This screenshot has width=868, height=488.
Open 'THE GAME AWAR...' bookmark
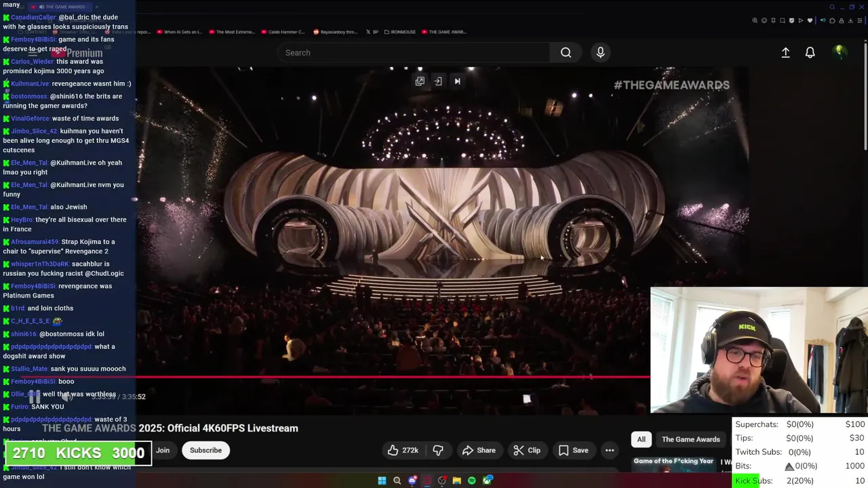click(x=444, y=32)
